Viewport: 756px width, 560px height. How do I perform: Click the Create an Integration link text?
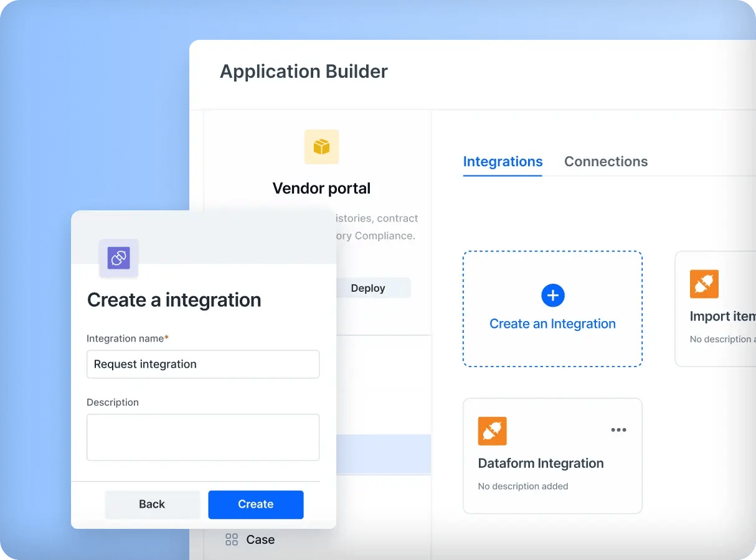pos(552,324)
